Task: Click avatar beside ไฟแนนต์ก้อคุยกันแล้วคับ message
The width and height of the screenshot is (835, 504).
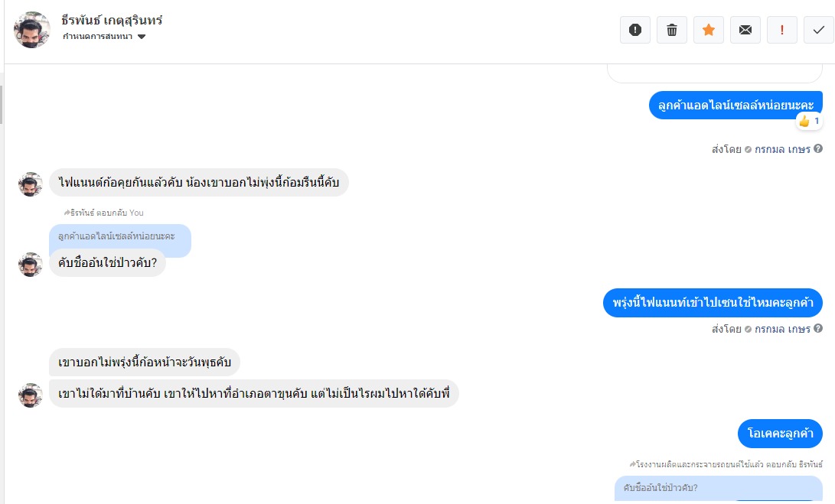Action: [31, 184]
